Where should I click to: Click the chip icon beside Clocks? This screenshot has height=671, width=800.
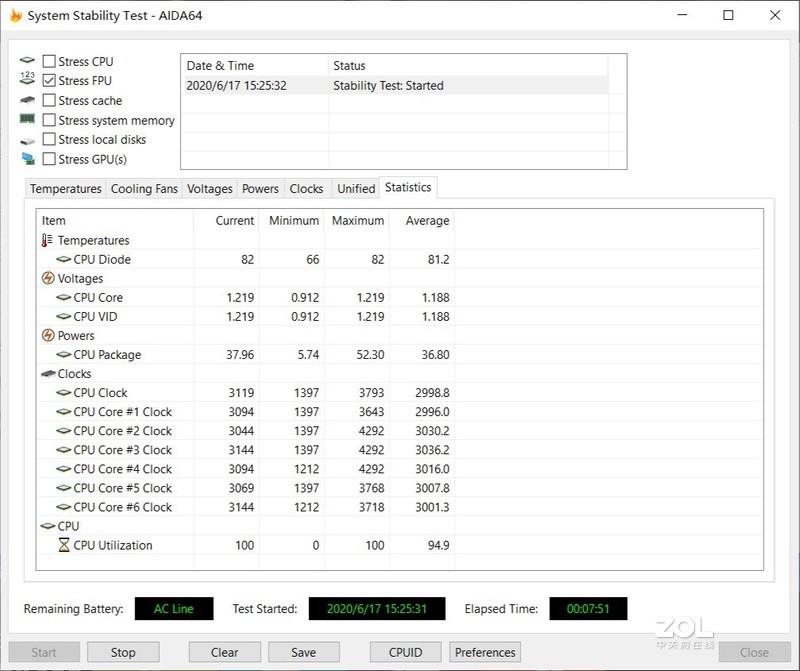point(47,373)
